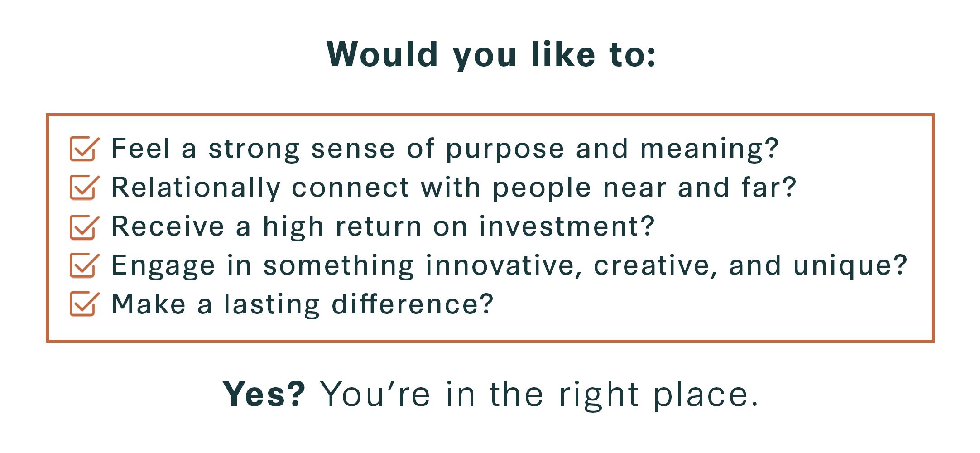
Task: Click the word 'unique?' in the fourth line
Action: coord(850,266)
